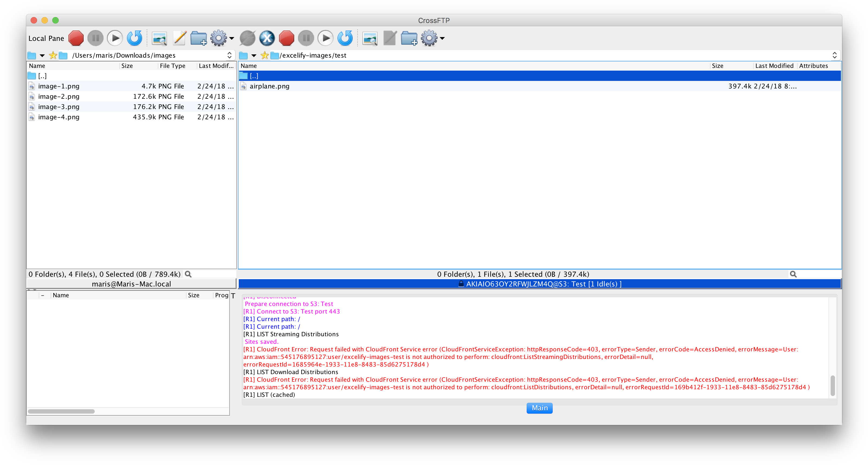Screen dimensions: 868x465
Task: Disconnect the S3 connection using the globe X icon
Action: (x=267, y=38)
